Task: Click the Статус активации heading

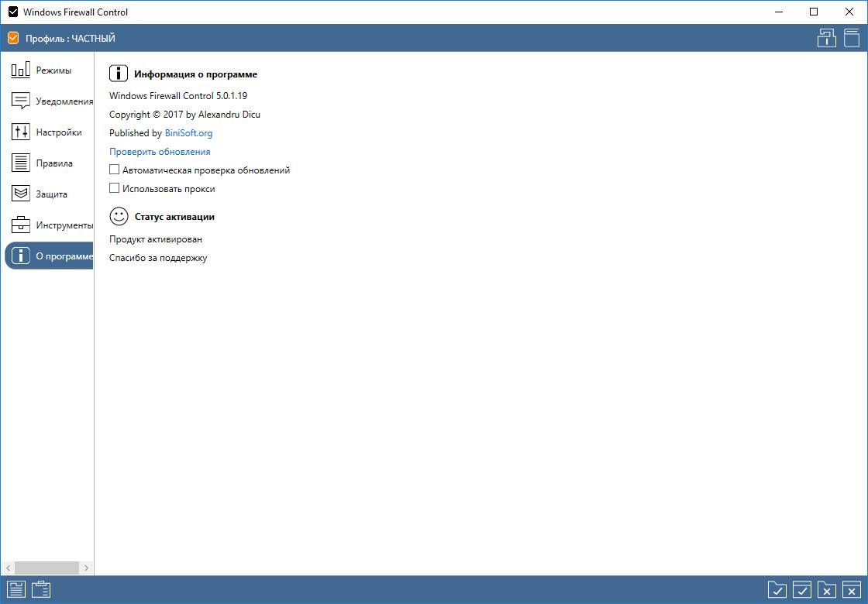Action: coord(174,217)
